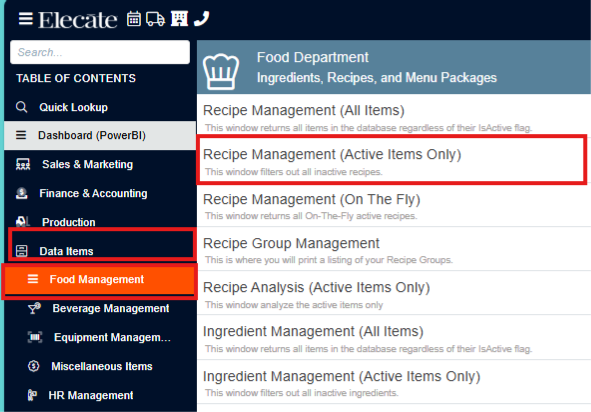The width and height of the screenshot is (591, 412).
Task: Click the barcode icon for Equipment Management
Action: click(35, 337)
